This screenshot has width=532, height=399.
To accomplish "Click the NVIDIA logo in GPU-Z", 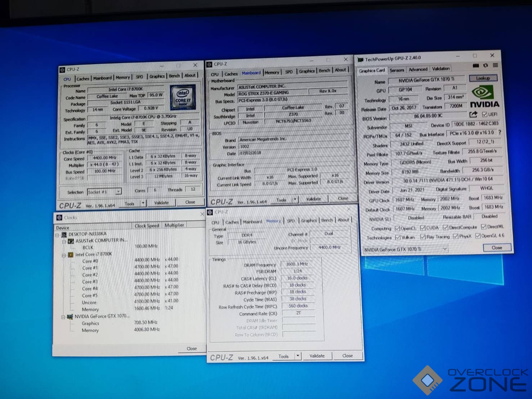I will click(x=484, y=97).
